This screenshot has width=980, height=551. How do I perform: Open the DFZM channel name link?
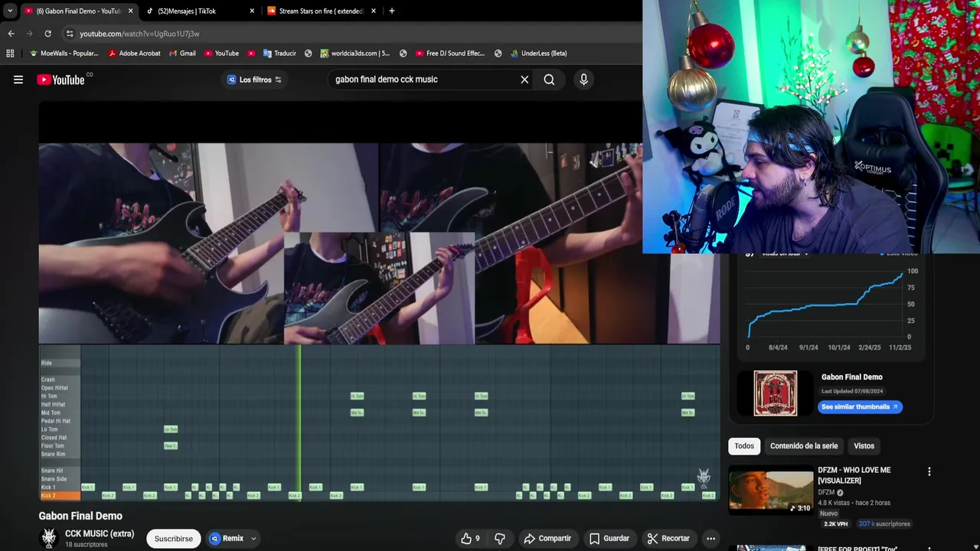pyautogui.click(x=826, y=493)
